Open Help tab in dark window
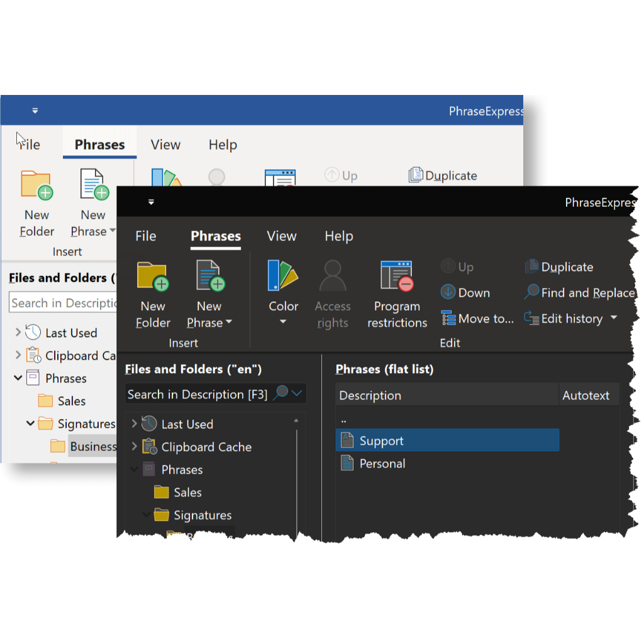The height and width of the screenshot is (644, 644). point(339,236)
